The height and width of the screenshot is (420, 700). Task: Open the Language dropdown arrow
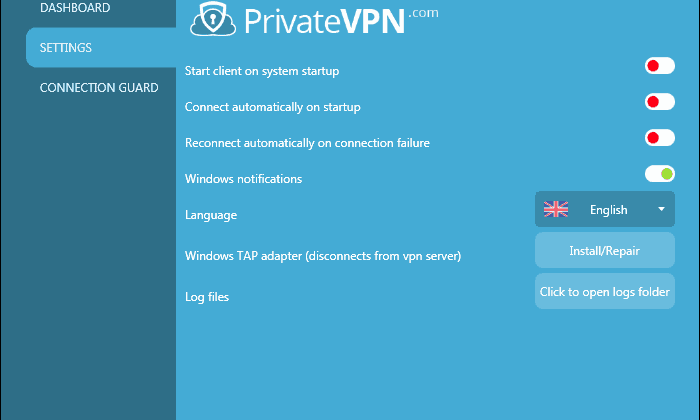pyautogui.click(x=661, y=209)
